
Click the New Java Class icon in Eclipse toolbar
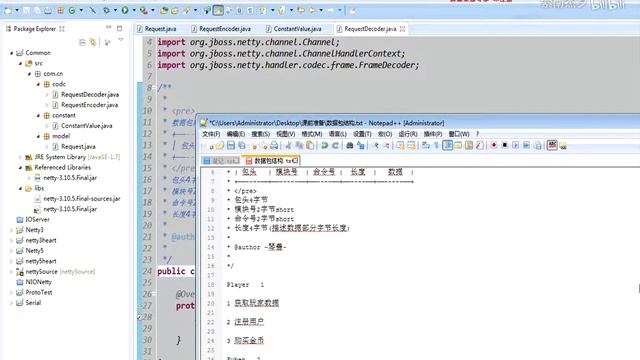[x=72, y=11]
